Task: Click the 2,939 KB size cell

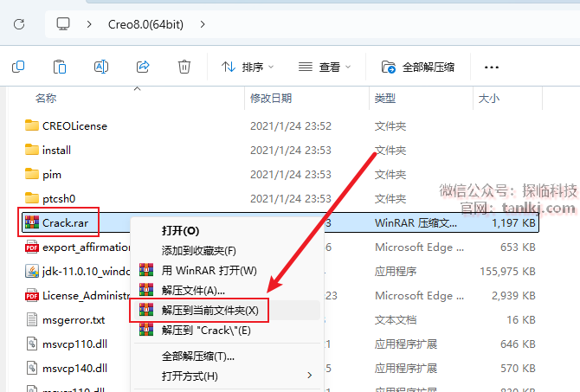Action: pyautogui.click(x=513, y=296)
